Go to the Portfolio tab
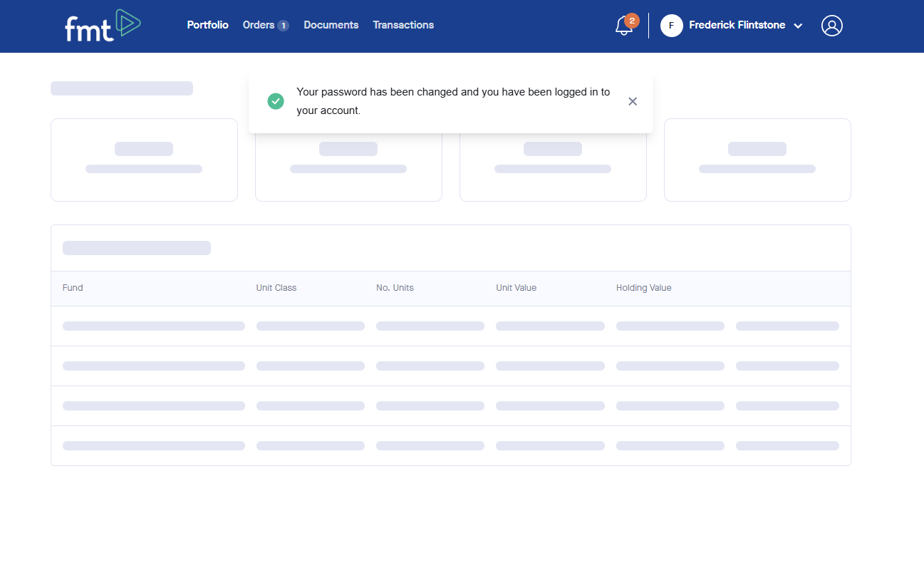The image size is (924, 563). click(207, 25)
